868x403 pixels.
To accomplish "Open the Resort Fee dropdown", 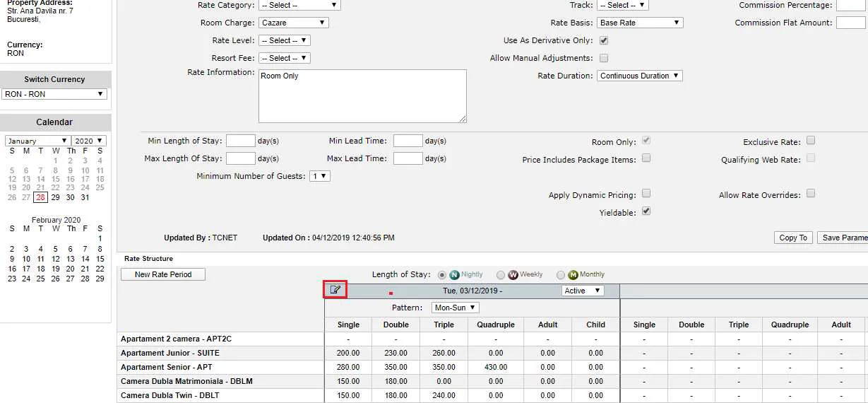I will [x=284, y=58].
